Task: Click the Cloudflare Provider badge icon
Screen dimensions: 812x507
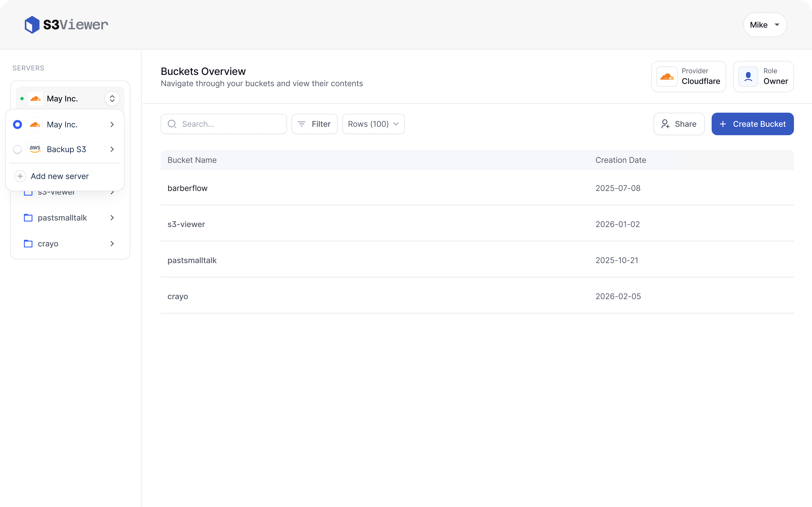Action: [x=667, y=76]
